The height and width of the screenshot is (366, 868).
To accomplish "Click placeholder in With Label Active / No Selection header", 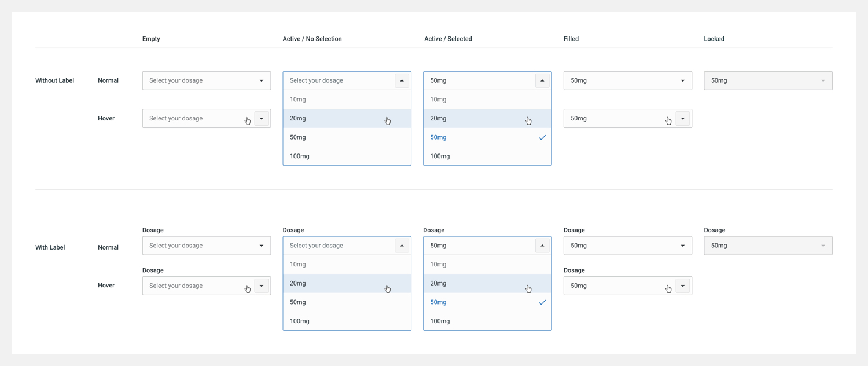I will [x=317, y=246].
